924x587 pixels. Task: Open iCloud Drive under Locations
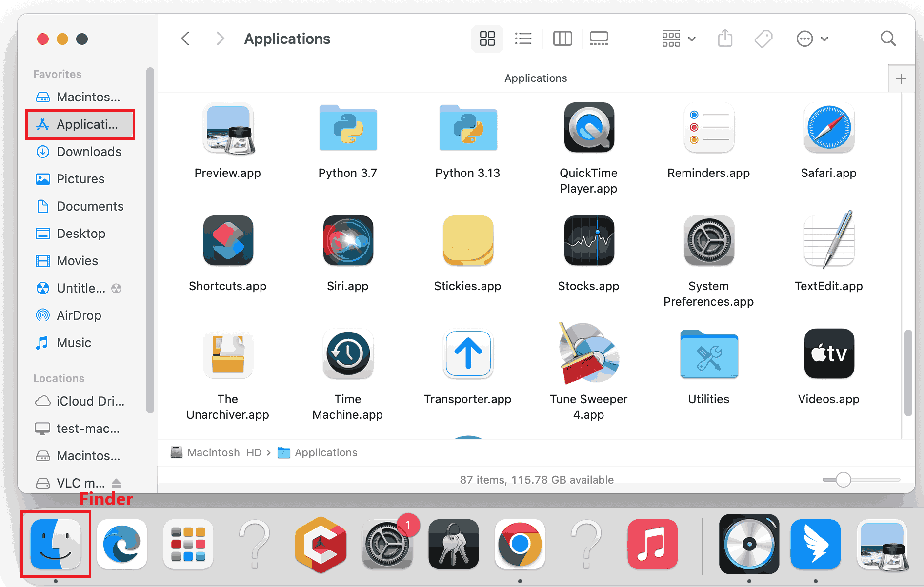click(80, 401)
